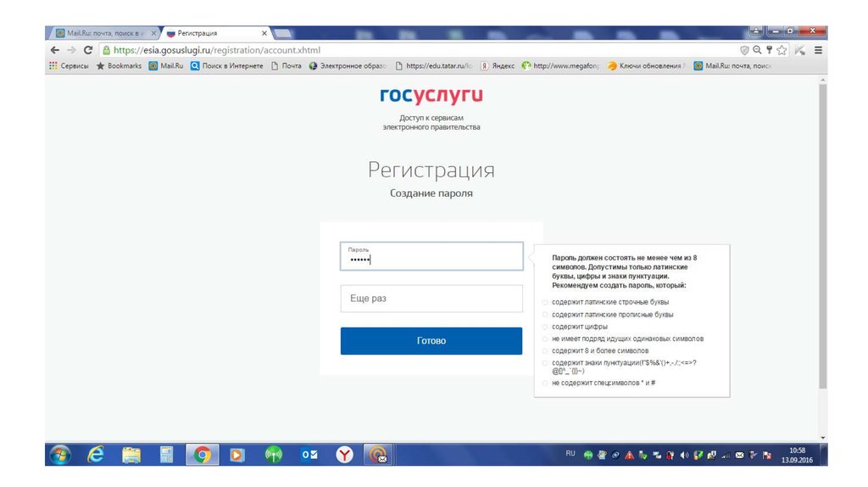Image resolution: width=868 pixels, height=487 pixels.
Task: Open Outlook from the taskbar
Action: [x=309, y=455]
